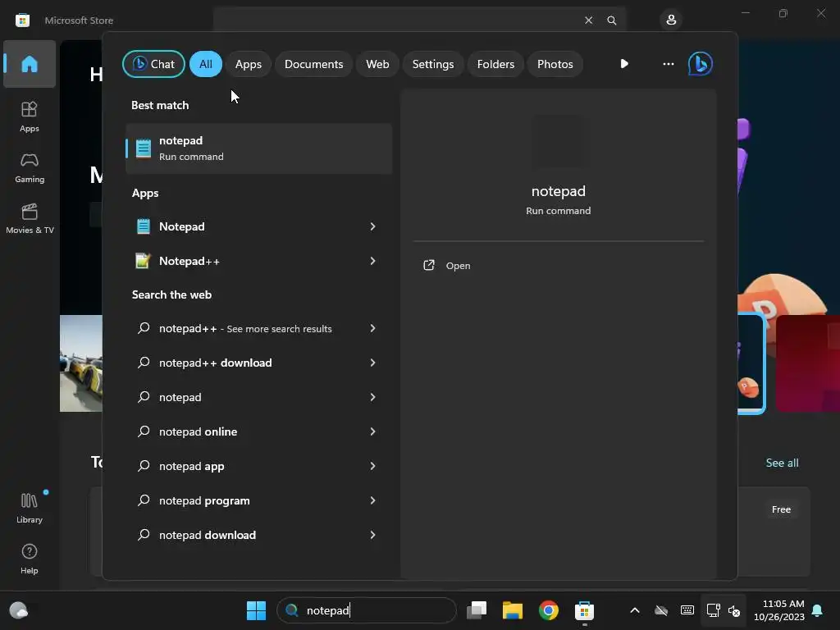The image size is (840, 630).
Task: Open Help in Store sidebar
Action: 30,559
